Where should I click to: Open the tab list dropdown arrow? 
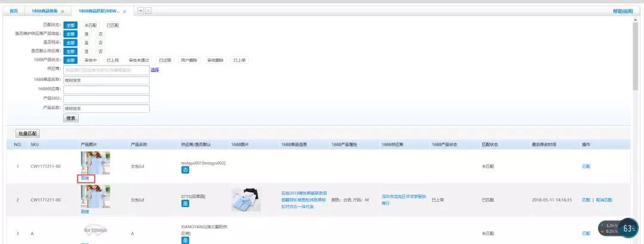tap(141, 11)
